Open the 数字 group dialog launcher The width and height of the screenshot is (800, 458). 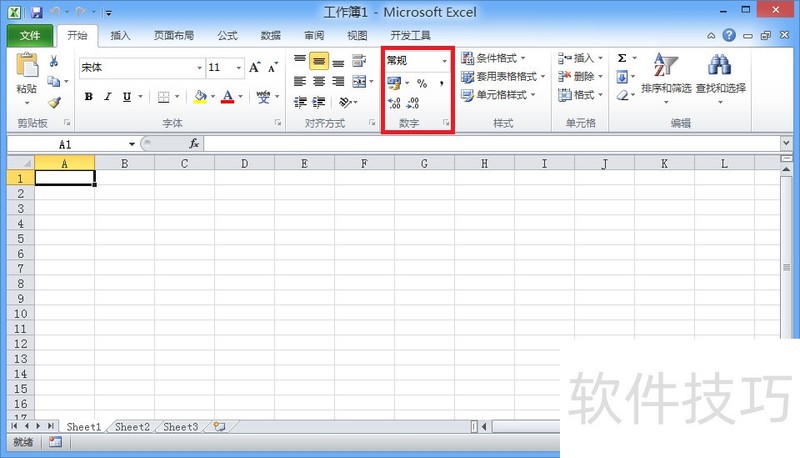point(446,123)
